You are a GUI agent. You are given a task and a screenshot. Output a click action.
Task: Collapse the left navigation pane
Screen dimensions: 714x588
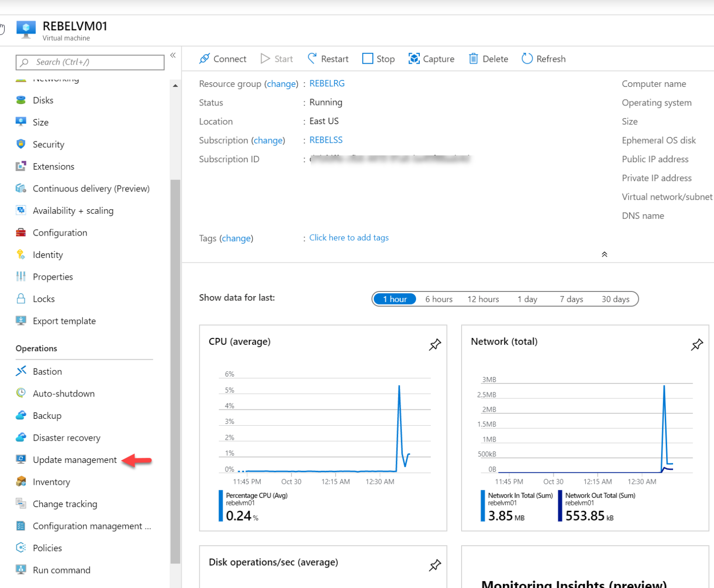(x=173, y=55)
